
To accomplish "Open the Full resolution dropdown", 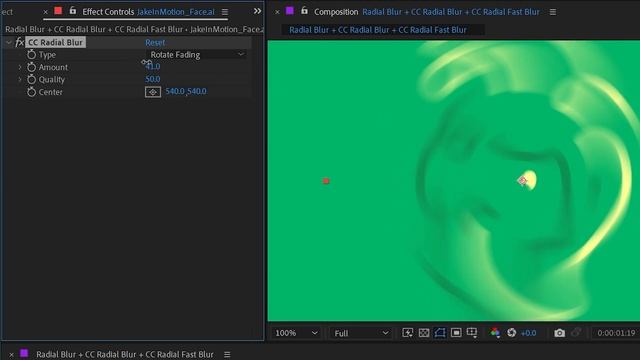I will (x=361, y=333).
